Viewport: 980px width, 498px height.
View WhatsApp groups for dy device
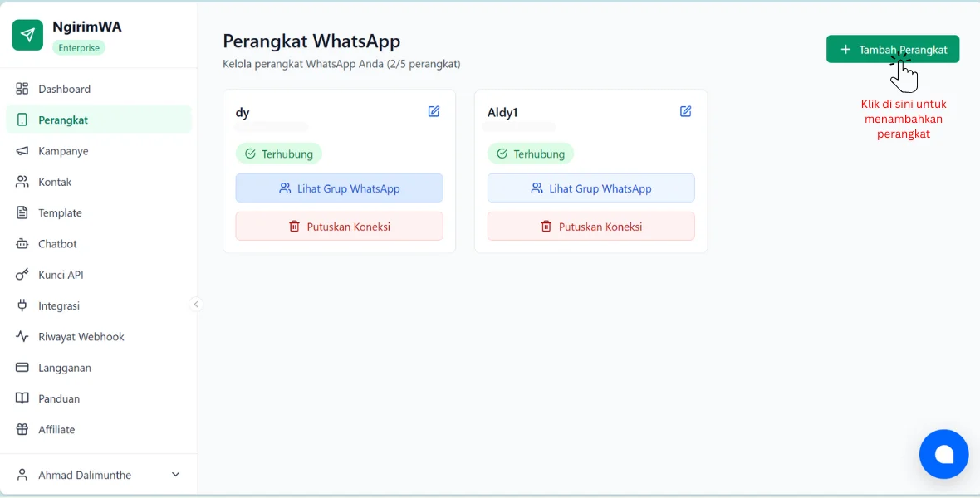(340, 188)
